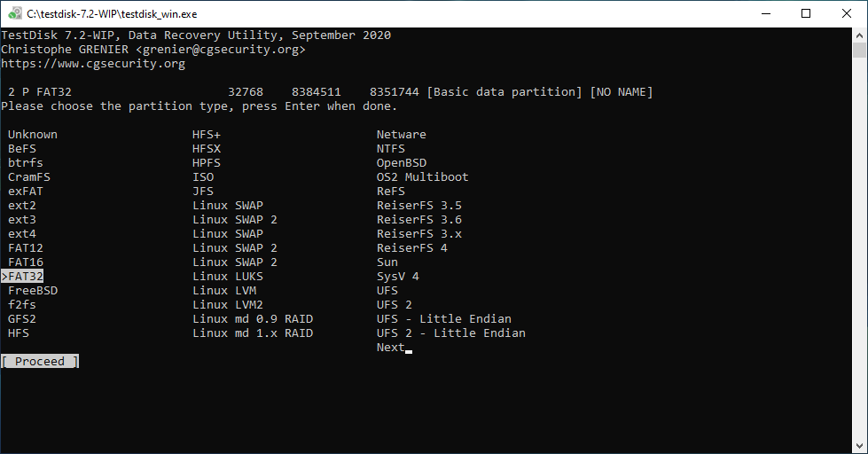Select the plain UFS entry under SysV 4
The width and height of the screenshot is (868, 454).
click(387, 291)
